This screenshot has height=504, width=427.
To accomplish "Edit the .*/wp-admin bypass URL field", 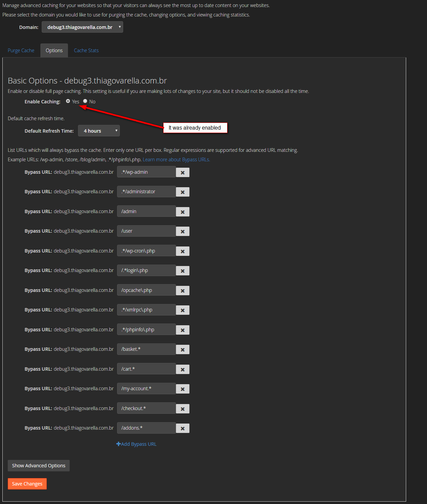I will (146, 172).
